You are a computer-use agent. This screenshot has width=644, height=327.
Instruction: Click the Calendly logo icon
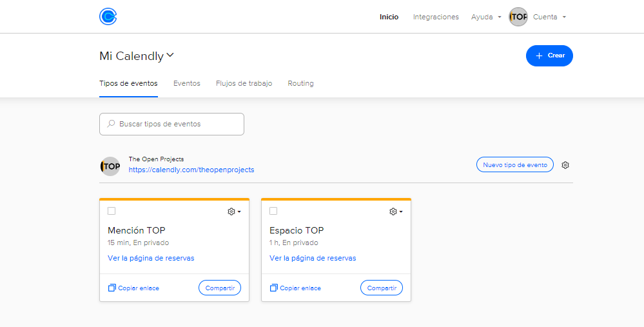108,16
